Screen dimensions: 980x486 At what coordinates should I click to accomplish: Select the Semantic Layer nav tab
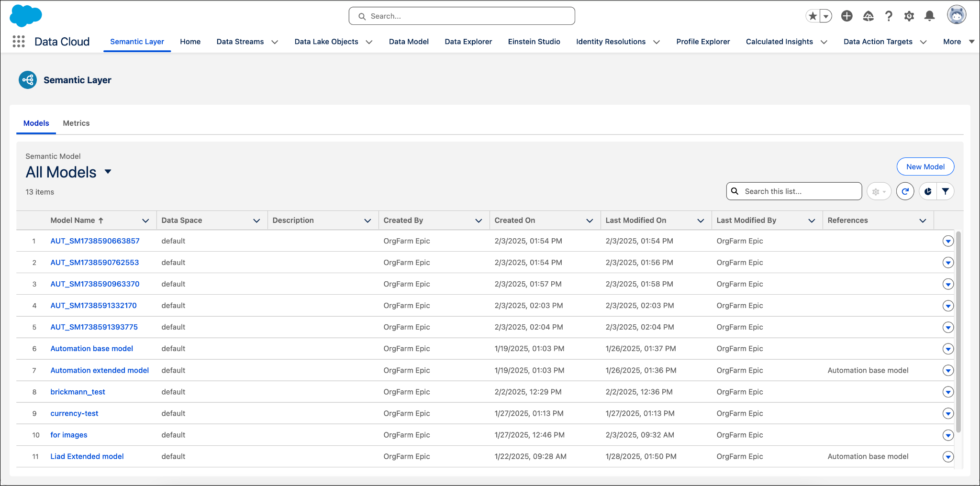pos(137,42)
